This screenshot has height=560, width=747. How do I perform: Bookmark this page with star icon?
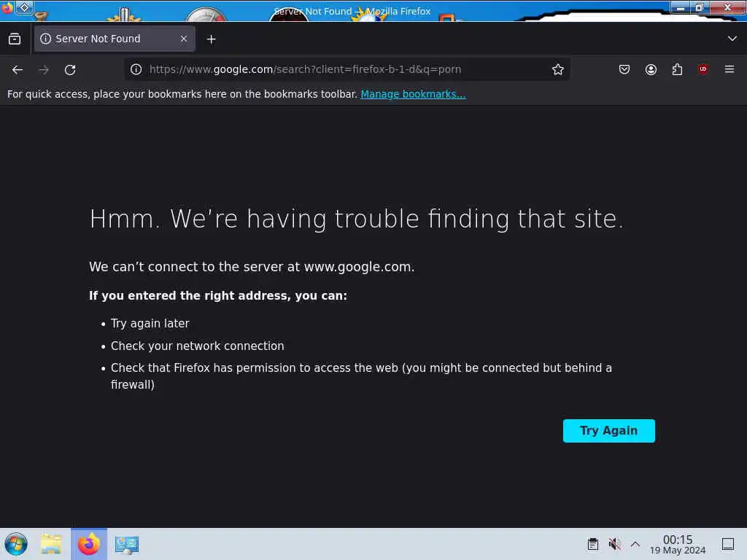pos(557,69)
